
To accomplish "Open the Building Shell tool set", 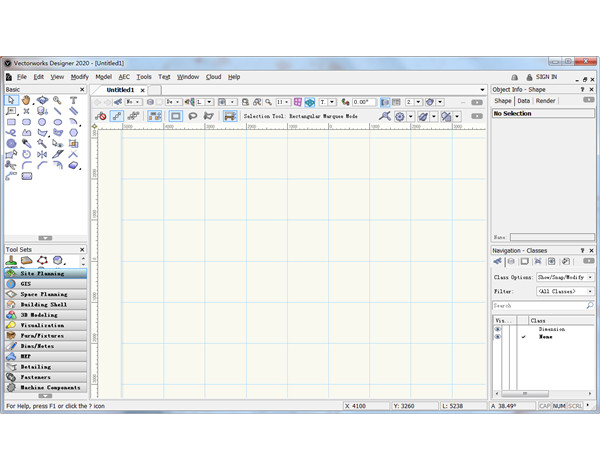I will tap(46, 304).
